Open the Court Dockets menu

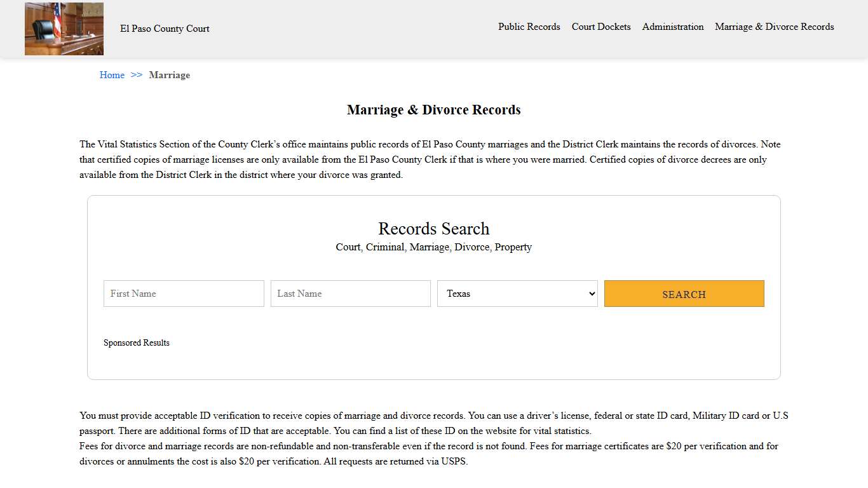(x=600, y=27)
